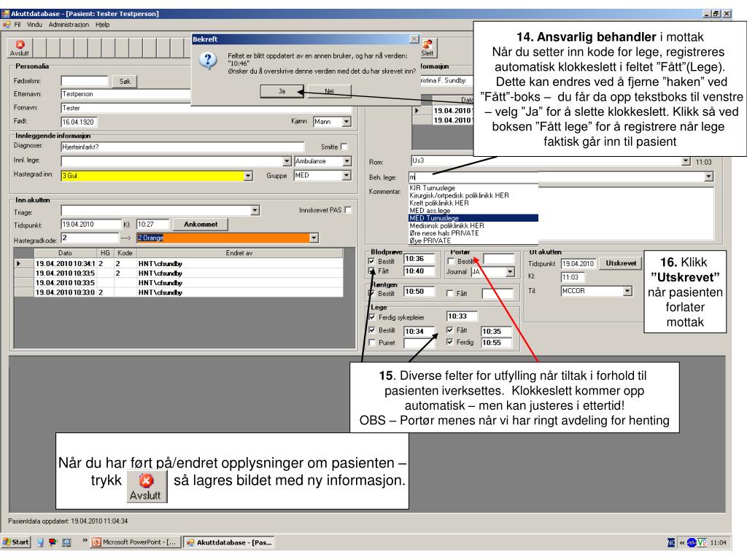
Task: Click the Utskrevet button
Action: point(621,263)
